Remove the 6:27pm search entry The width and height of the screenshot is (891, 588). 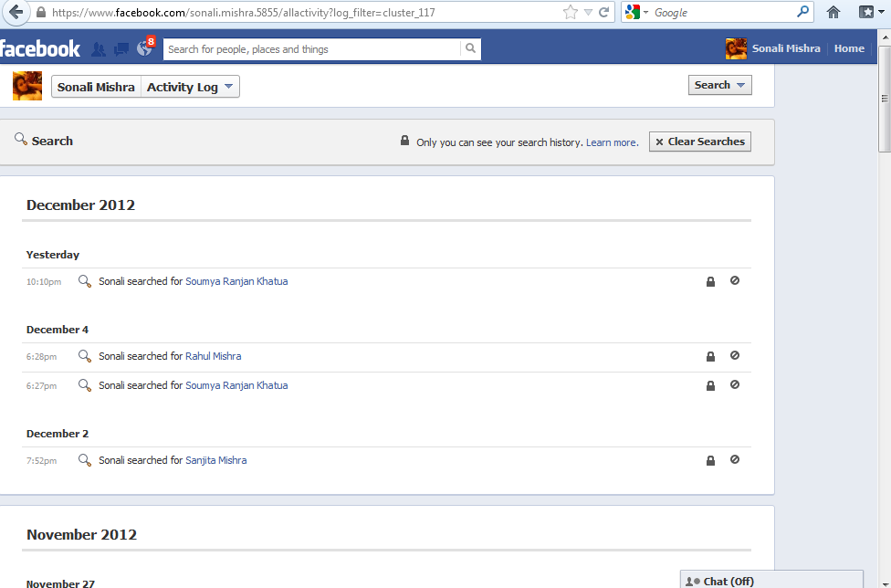pos(735,384)
